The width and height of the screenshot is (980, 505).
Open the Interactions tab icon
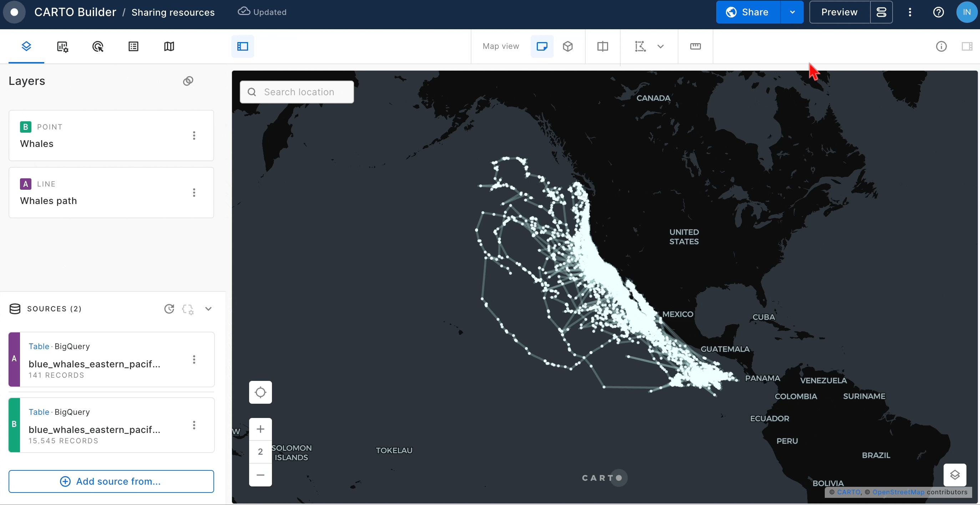(98, 46)
